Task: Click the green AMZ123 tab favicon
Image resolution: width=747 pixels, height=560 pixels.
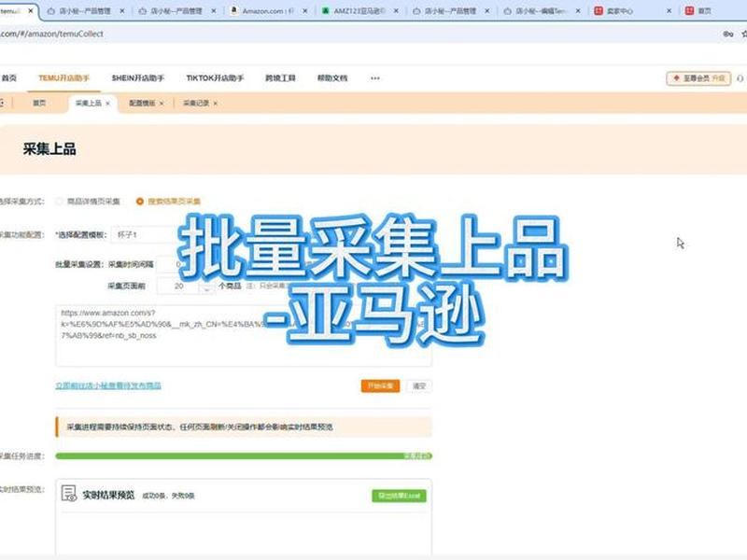Action: coord(325,10)
